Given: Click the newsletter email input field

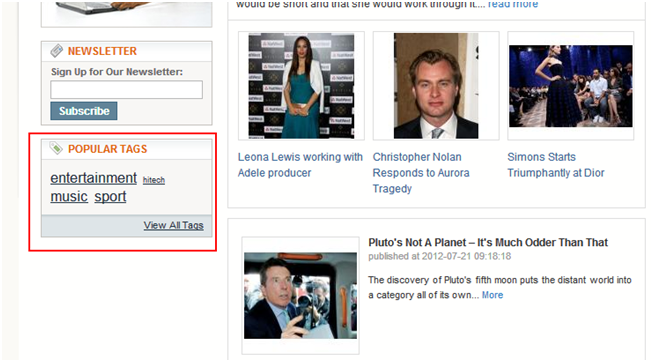Looking at the screenshot, I should (x=127, y=90).
